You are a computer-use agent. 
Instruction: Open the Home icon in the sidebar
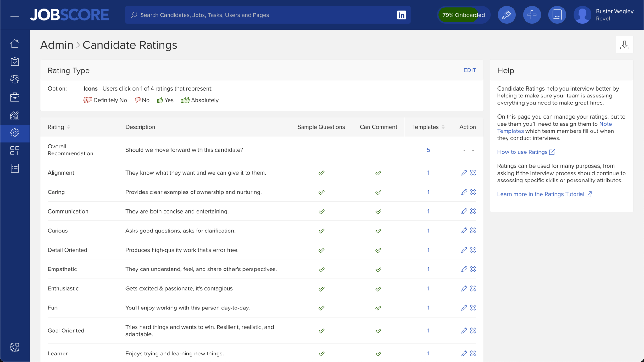click(14, 44)
